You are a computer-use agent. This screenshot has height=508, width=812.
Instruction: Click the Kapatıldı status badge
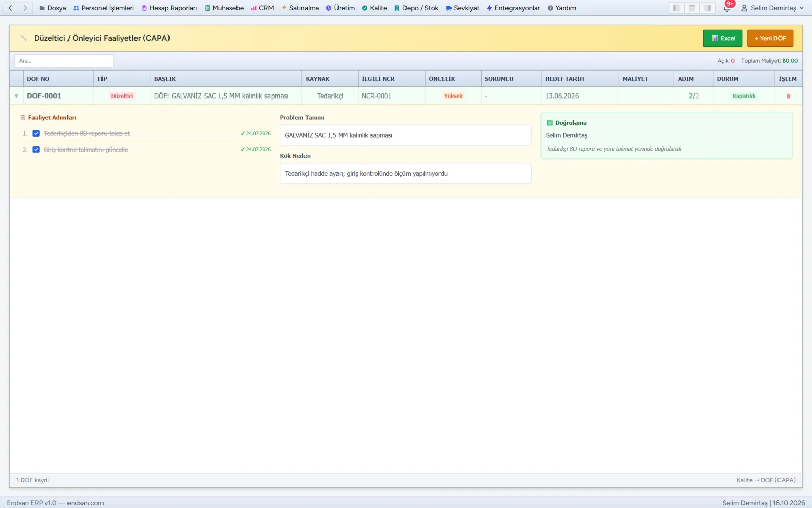point(743,96)
